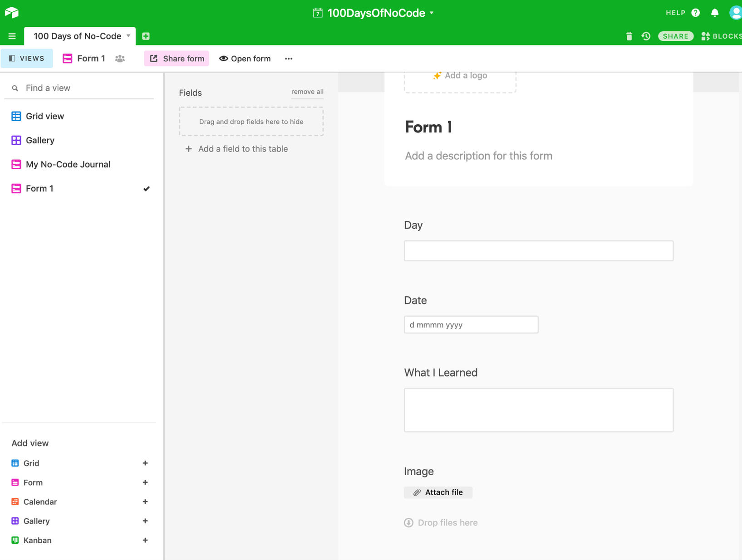Screen dimensions: 742x560
Task: Add a new table with plus icon
Action: [x=146, y=36]
